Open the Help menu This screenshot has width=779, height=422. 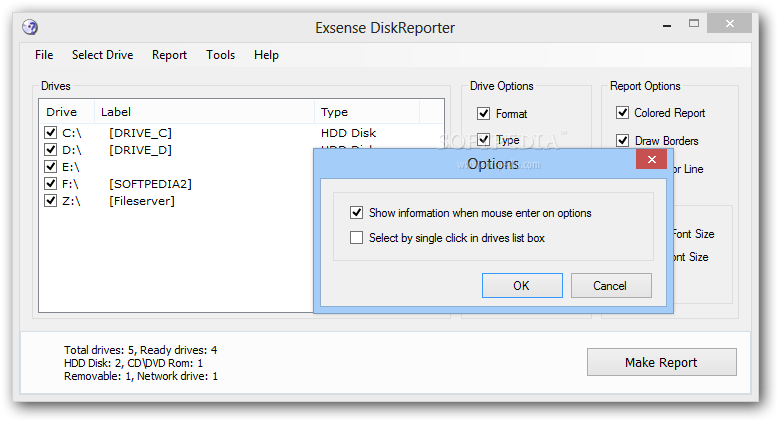266,55
